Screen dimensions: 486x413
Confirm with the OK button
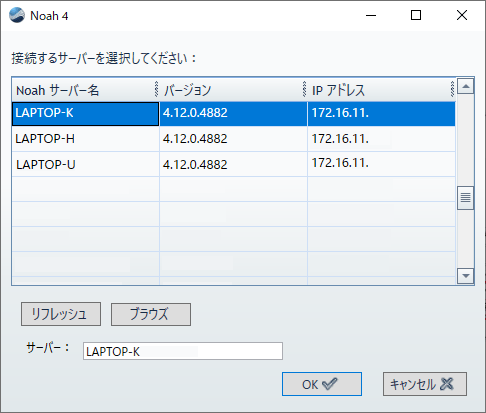click(x=322, y=384)
